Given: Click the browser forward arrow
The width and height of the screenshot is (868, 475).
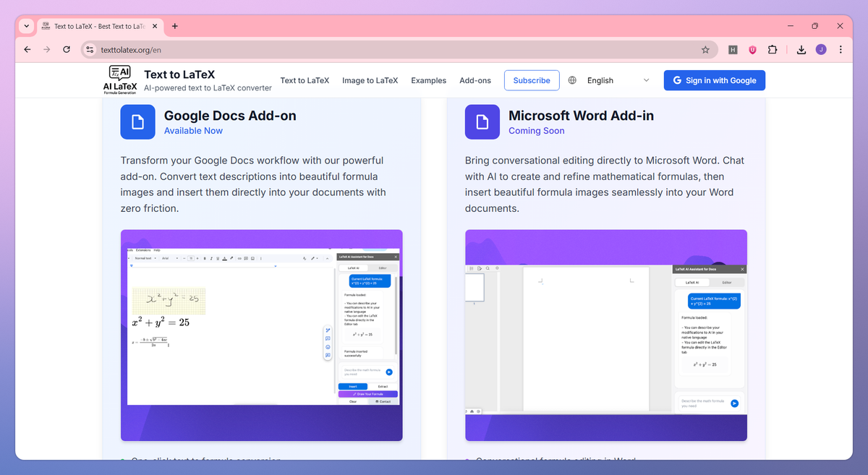Looking at the screenshot, I should (x=47, y=49).
